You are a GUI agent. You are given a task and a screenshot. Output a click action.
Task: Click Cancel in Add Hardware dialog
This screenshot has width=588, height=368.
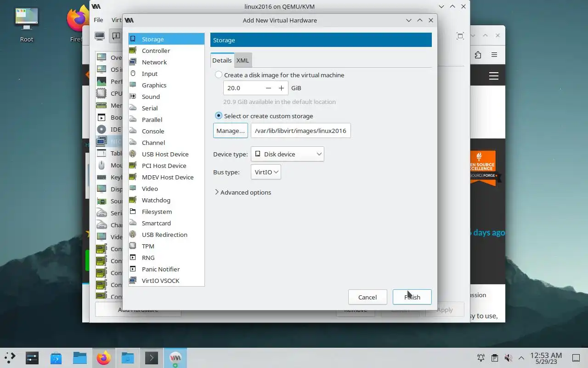coord(367,297)
